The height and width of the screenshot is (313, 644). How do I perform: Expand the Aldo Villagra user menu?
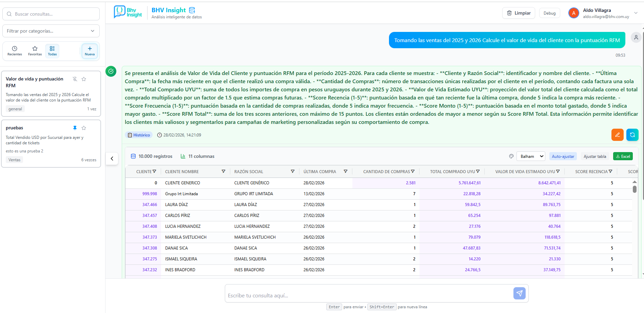coord(636,13)
